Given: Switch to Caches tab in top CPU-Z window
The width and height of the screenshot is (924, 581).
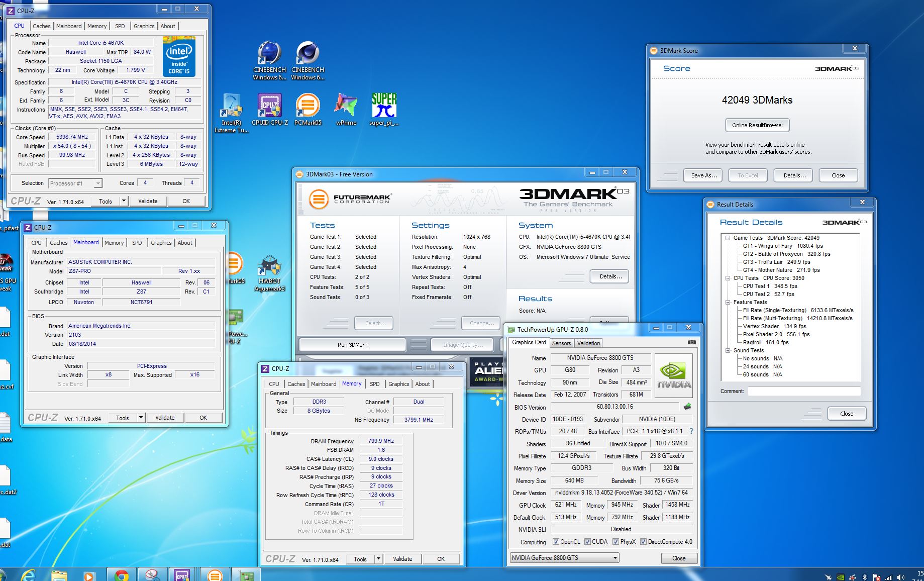Looking at the screenshot, I should pyautogui.click(x=42, y=26).
